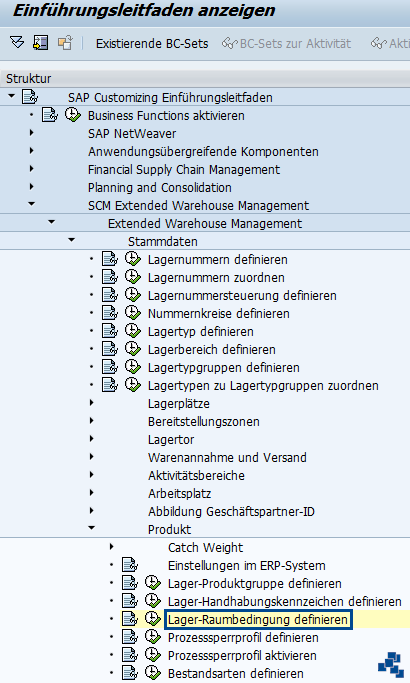Execute activity clock icon for Lagertyp definieren
Screen dimensions: 410x683
(132, 331)
